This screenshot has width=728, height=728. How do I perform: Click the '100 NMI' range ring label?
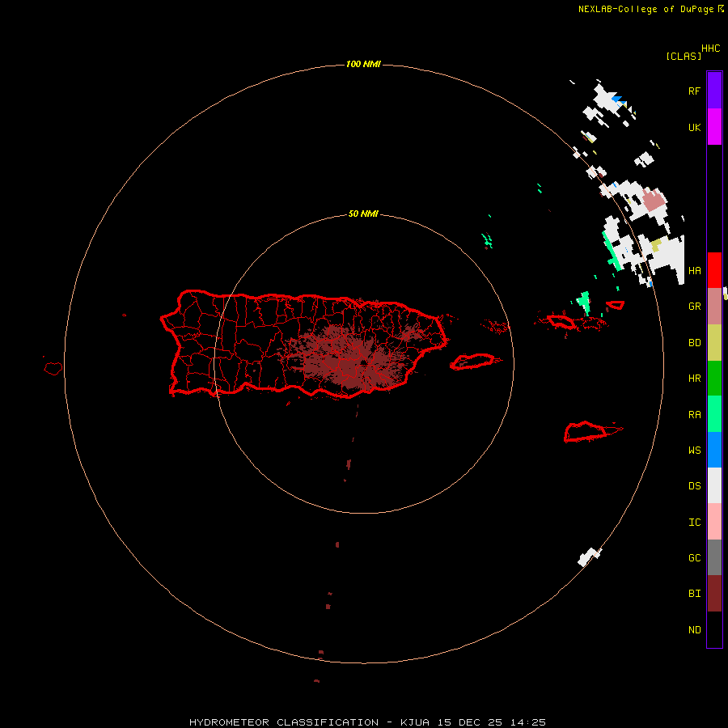(363, 64)
